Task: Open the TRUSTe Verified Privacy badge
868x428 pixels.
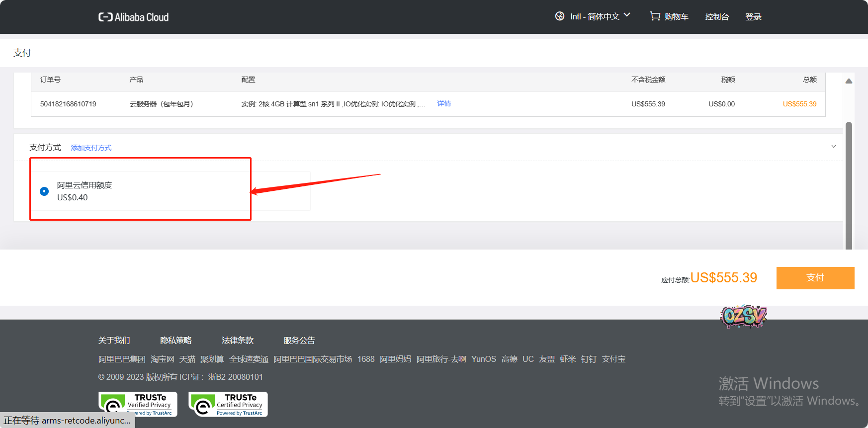Action: click(138, 404)
